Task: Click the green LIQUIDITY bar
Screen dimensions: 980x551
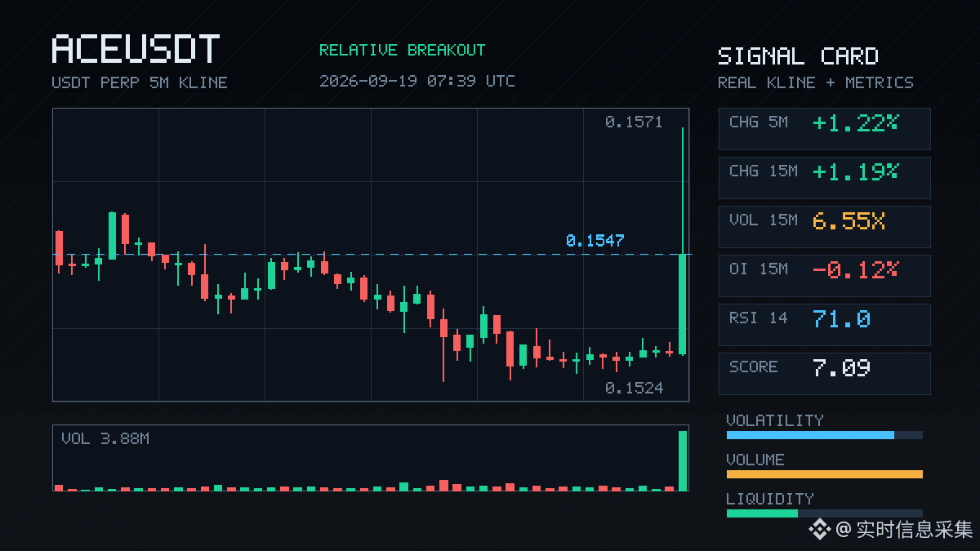Action: coord(762,513)
